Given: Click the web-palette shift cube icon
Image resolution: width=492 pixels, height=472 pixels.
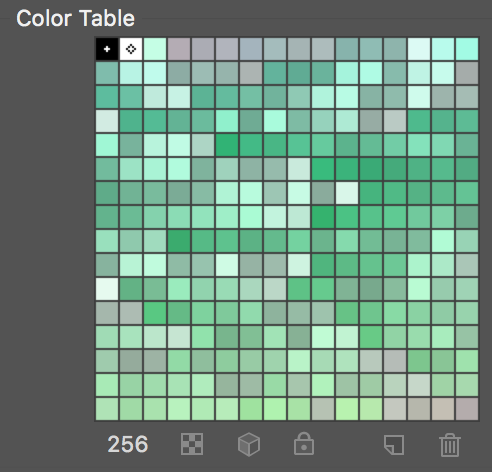Looking at the screenshot, I should [249, 444].
